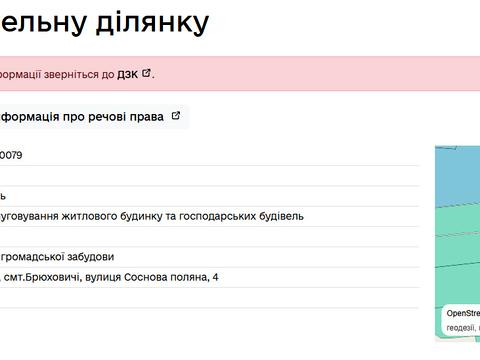
Task: Click the external-link icon beside 'речові права'
Action: tap(176, 116)
